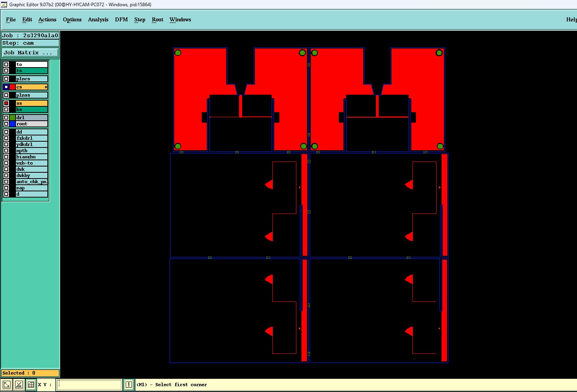Toggle the 'bs' layer display checkbox

(6, 109)
